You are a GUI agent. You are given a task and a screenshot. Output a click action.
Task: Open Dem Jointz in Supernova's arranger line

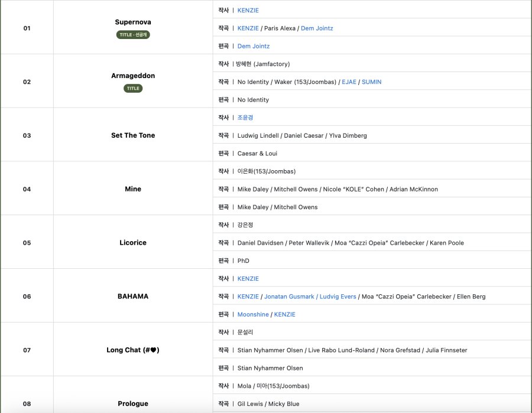coord(253,46)
